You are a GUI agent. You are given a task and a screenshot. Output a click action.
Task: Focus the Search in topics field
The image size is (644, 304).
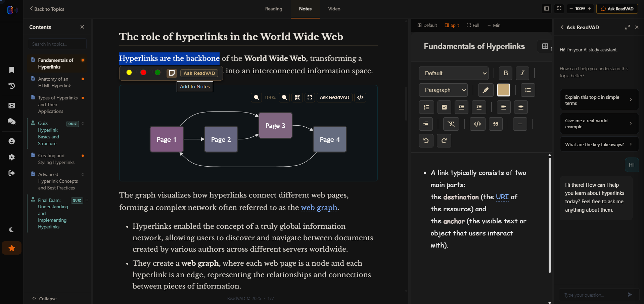pos(57,44)
